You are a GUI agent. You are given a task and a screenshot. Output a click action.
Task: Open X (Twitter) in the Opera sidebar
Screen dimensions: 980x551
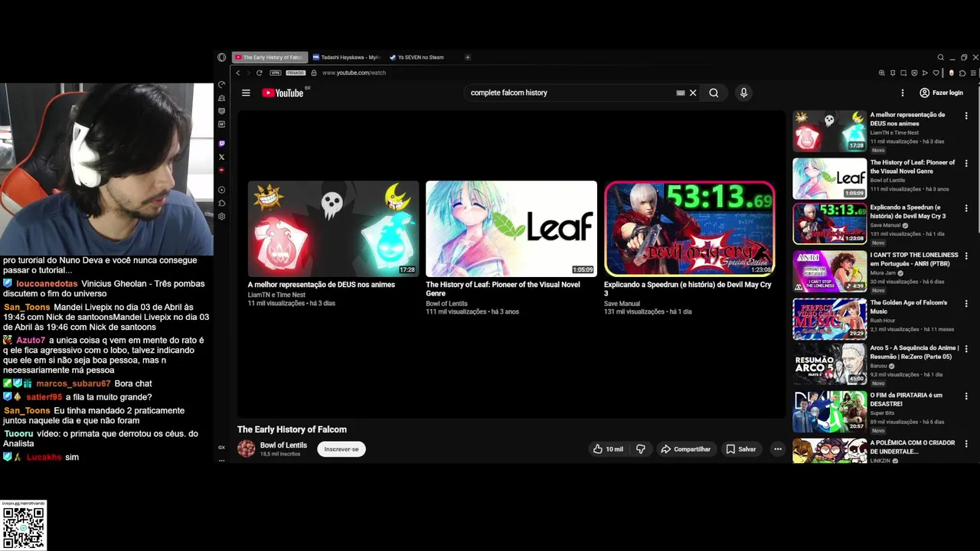tap(222, 157)
